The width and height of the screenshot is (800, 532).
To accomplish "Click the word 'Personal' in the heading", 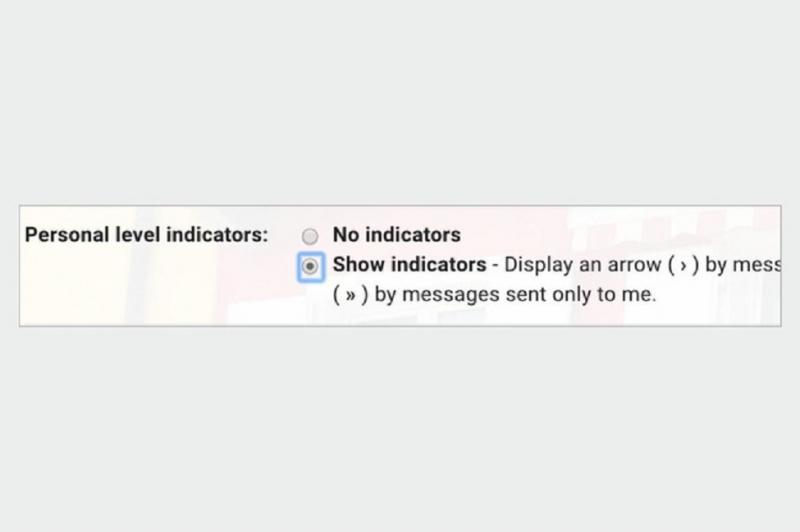I will point(67,235).
